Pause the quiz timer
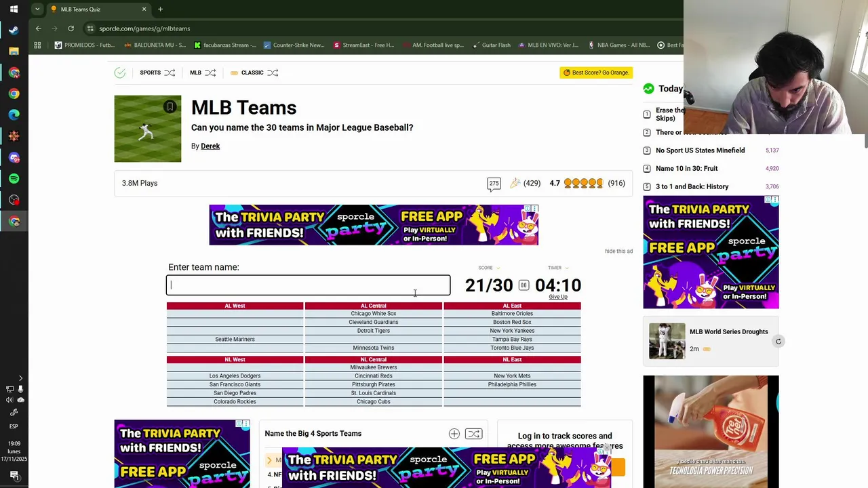Screen dimensions: 868x488 click(524, 285)
